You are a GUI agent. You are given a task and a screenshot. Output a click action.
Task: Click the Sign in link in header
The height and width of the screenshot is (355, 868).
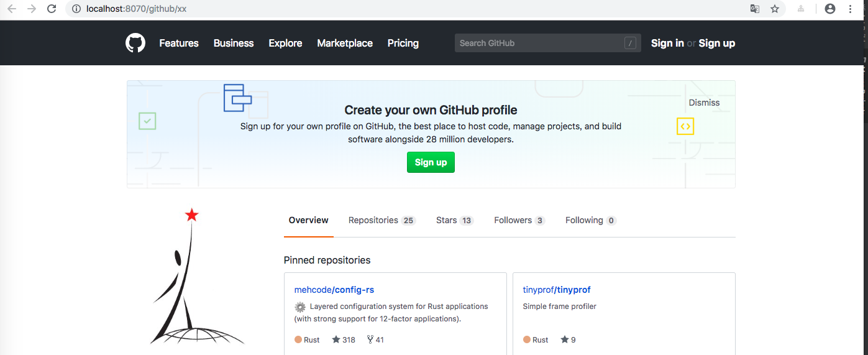(667, 43)
